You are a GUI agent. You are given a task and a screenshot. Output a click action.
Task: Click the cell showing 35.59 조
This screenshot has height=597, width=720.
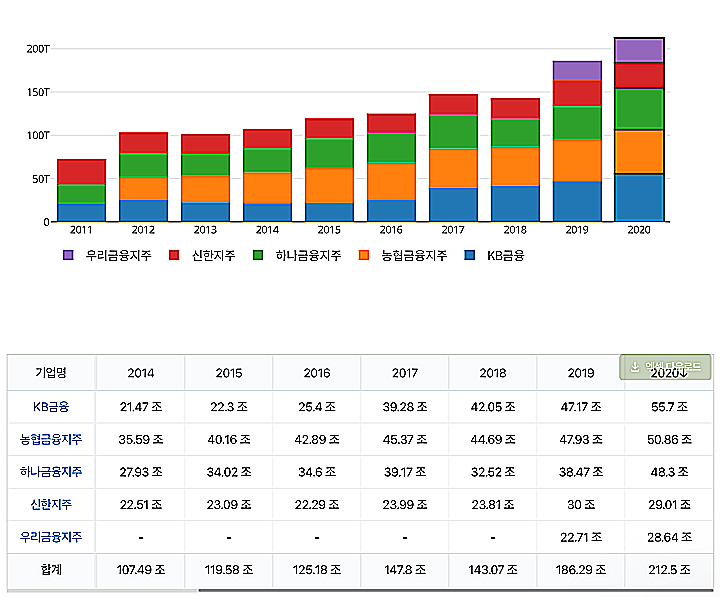click(x=141, y=439)
